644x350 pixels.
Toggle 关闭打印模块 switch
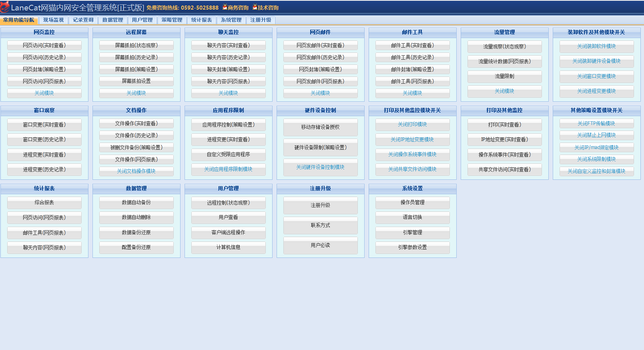(412, 125)
